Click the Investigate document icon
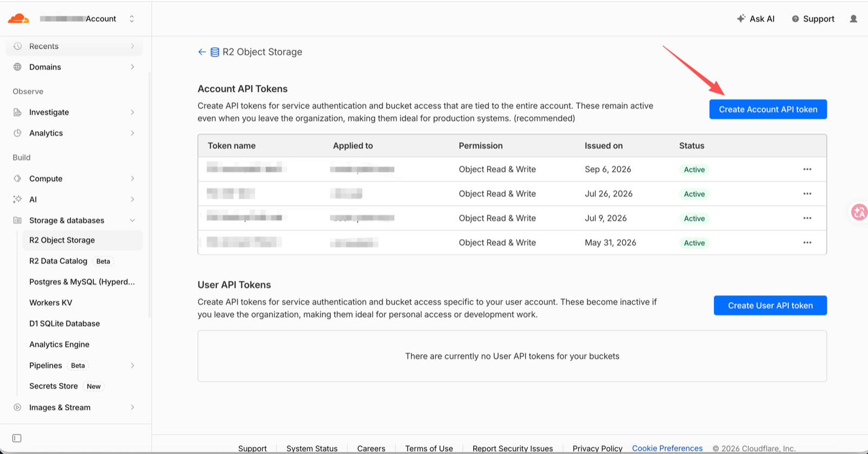The image size is (868, 454). pos(17,112)
